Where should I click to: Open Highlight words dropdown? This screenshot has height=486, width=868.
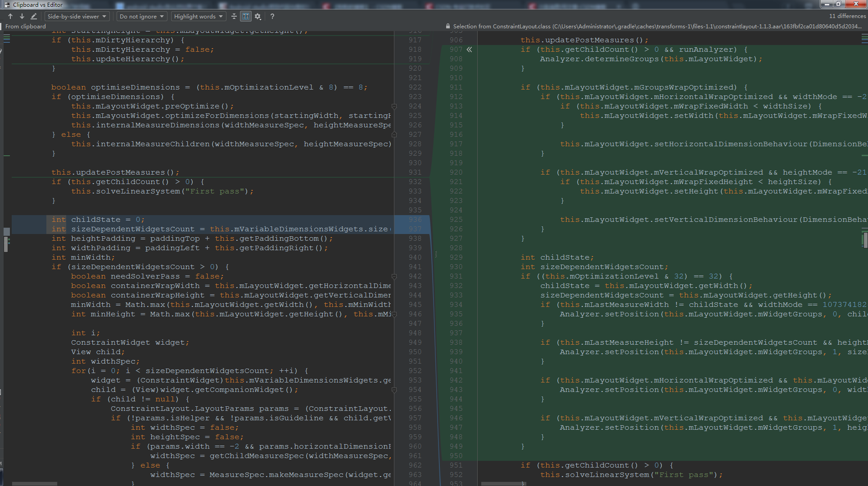199,16
